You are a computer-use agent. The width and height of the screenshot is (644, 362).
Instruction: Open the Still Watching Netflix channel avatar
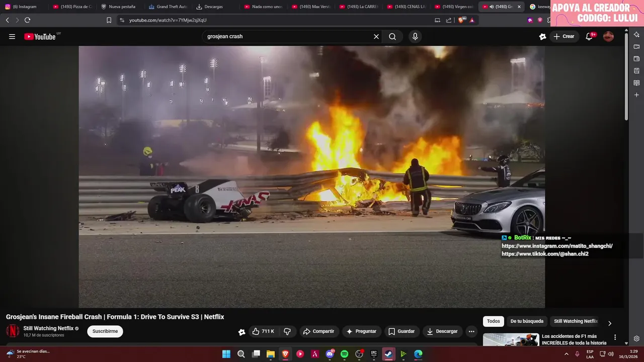13,331
